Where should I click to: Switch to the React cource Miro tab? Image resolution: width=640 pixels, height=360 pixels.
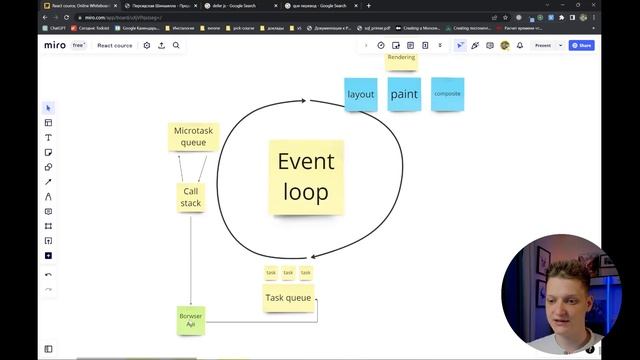80,6
